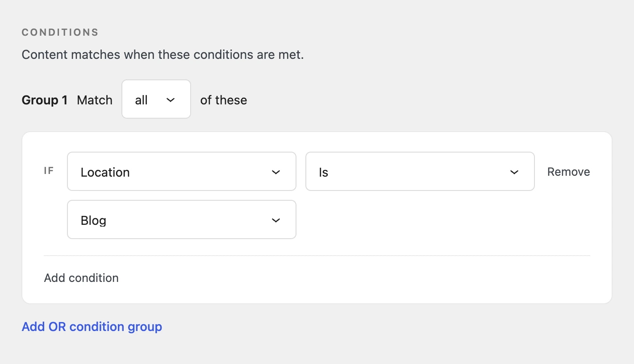Screen dimensions: 634x364
Task: Open the Blog value dropdown
Action: pyautogui.click(x=182, y=220)
